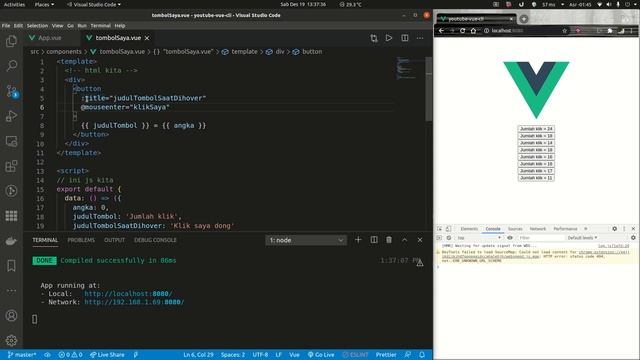The width and height of the screenshot is (640, 360).
Task: Split the editor right
Action: [x=404, y=38]
